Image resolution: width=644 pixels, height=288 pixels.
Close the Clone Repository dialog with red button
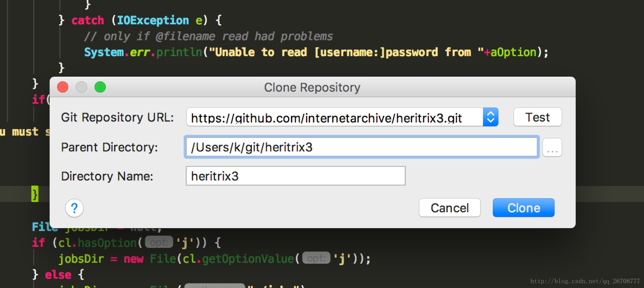click(63, 87)
